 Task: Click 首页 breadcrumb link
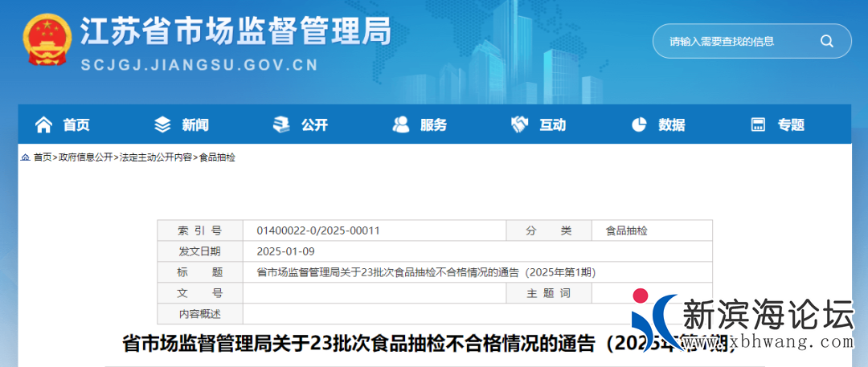pos(42,157)
